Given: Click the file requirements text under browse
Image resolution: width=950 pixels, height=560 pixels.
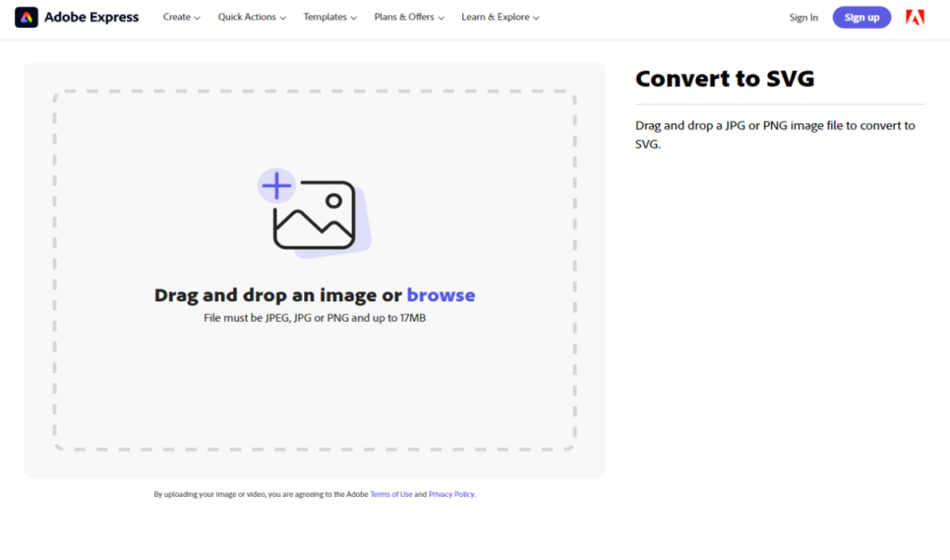Looking at the screenshot, I should tap(315, 318).
